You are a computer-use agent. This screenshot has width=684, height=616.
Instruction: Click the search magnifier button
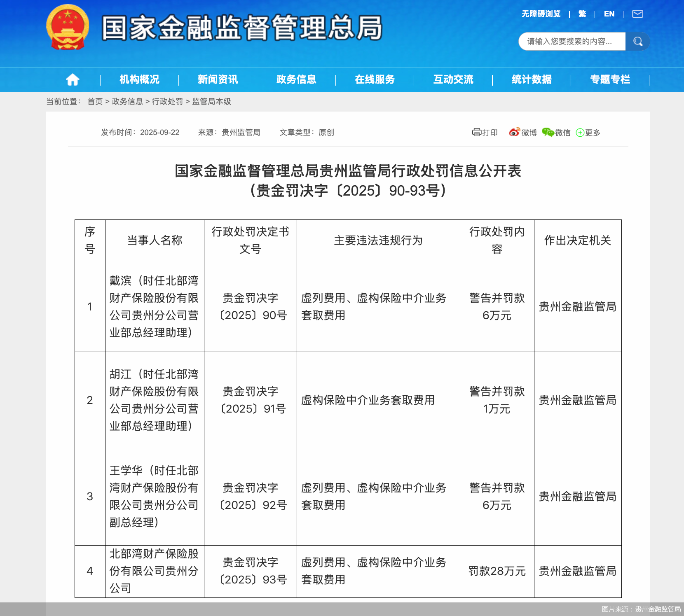(x=638, y=42)
